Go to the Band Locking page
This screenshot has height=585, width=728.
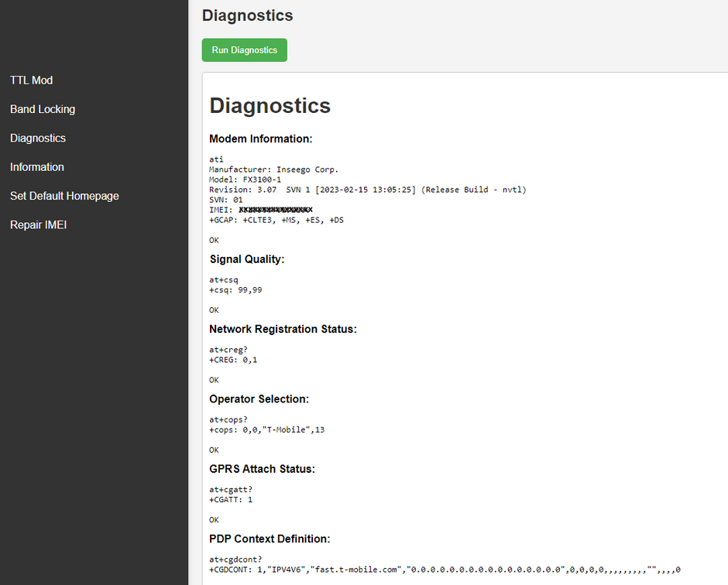pyautogui.click(x=43, y=109)
